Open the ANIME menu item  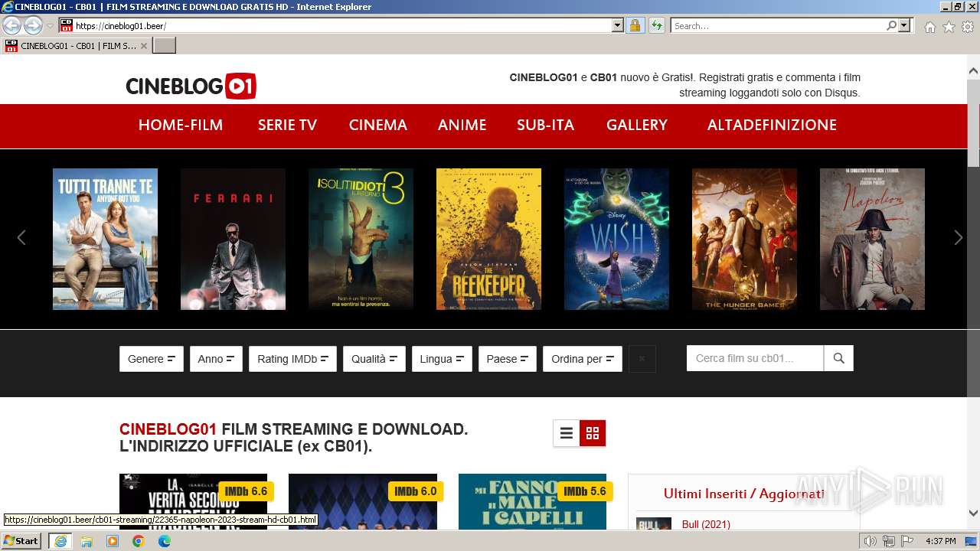click(x=462, y=125)
